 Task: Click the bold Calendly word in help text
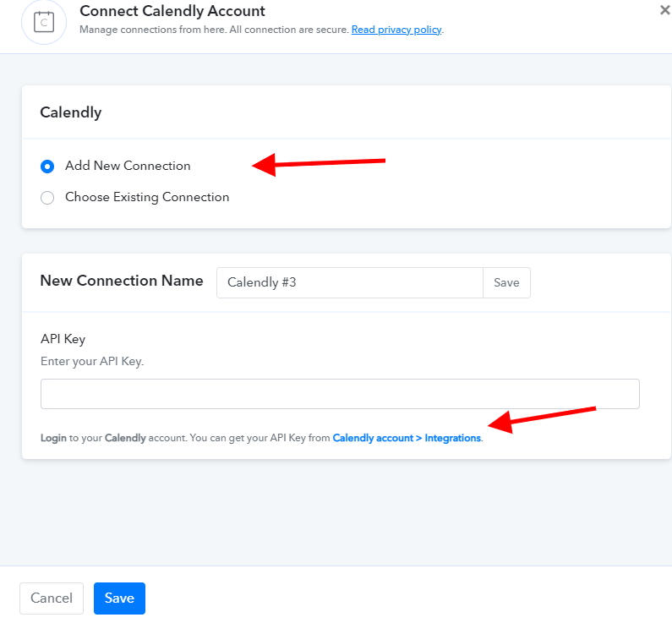(125, 438)
